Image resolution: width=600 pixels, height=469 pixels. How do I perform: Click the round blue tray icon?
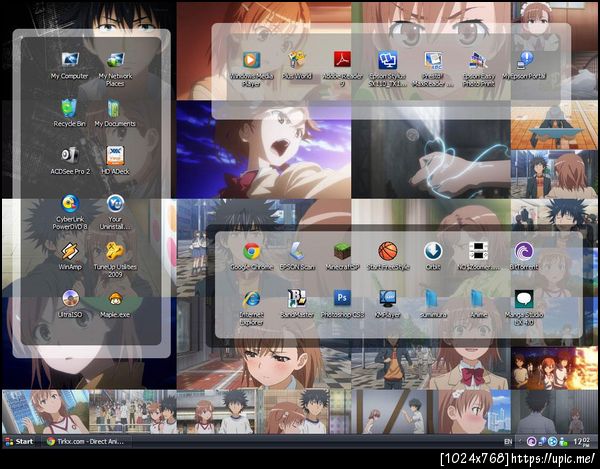pos(553,441)
